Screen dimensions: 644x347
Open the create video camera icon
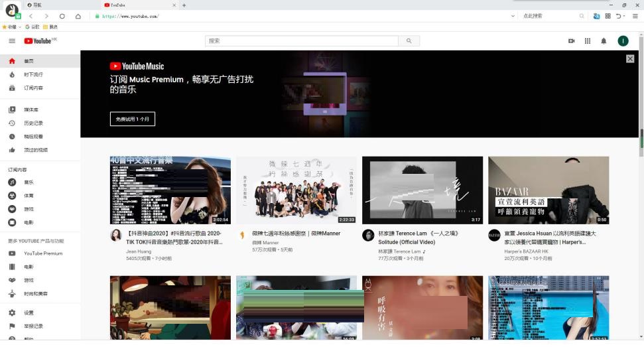click(571, 41)
